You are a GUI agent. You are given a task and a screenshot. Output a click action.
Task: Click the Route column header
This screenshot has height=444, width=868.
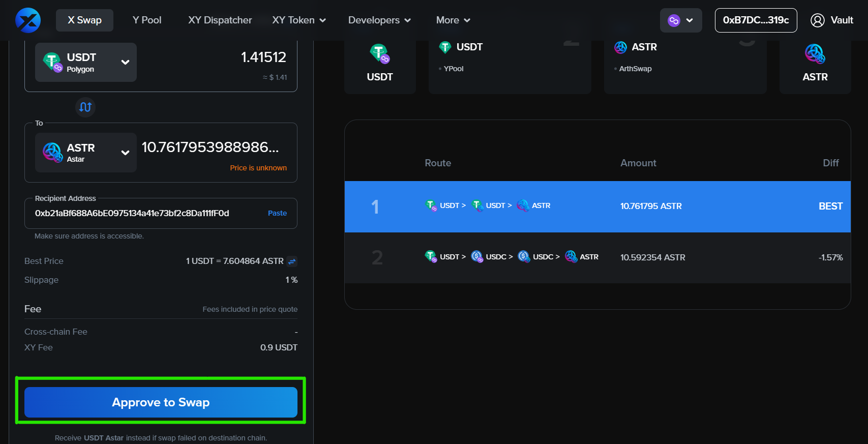coord(438,163)
